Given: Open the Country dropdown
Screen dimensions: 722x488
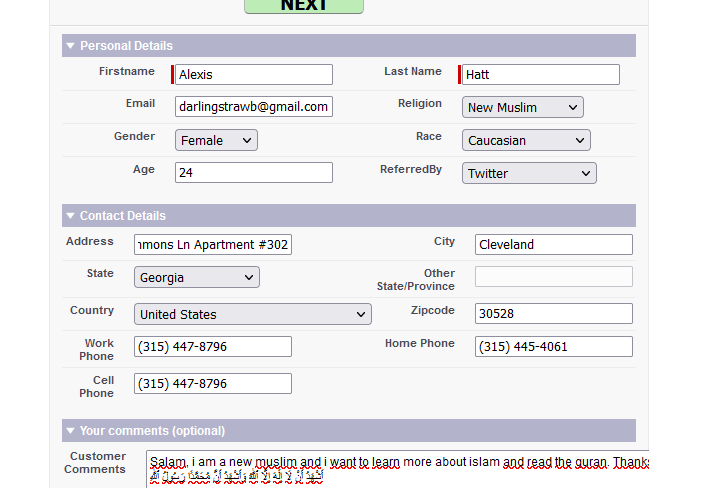Looking at the screenshot, I should pyautogui.click(x=252, y=315).
